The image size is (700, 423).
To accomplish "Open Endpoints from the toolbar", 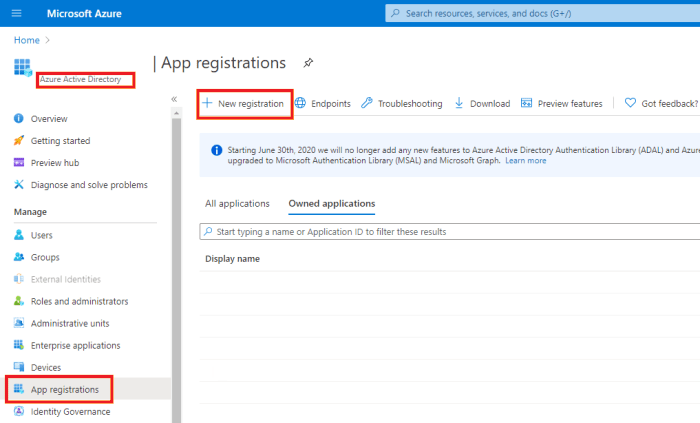I will [322, 103].
